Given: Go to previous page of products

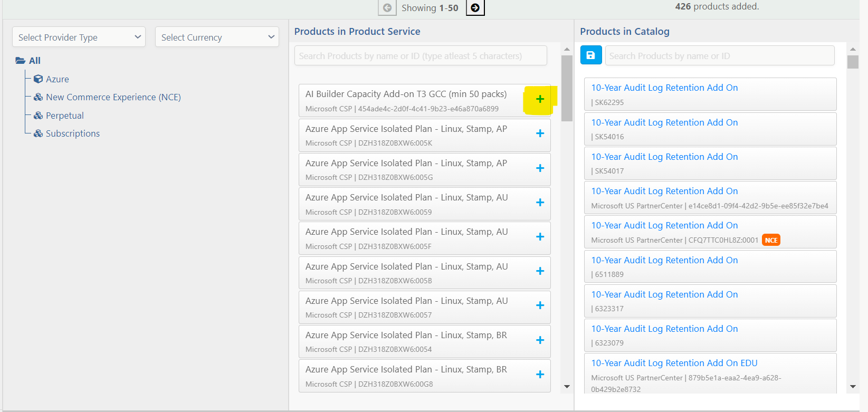Looking at the screenshot, I should click(x=387, y=8).
